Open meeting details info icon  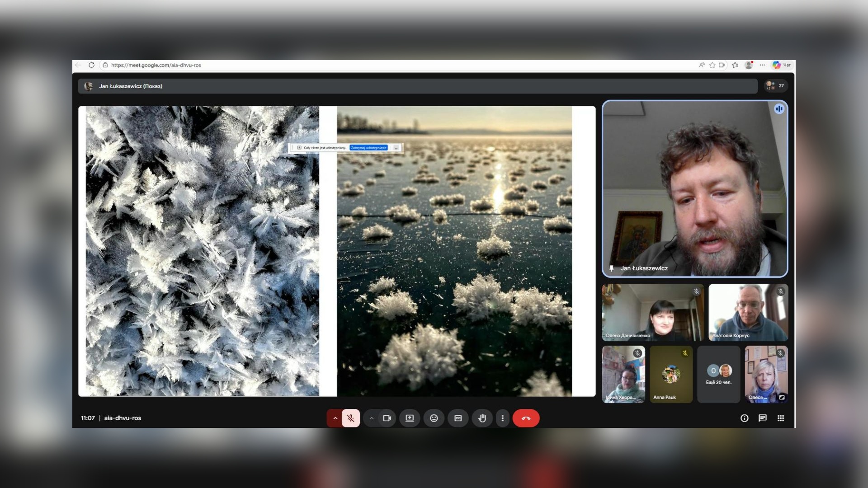pos(744,418)
